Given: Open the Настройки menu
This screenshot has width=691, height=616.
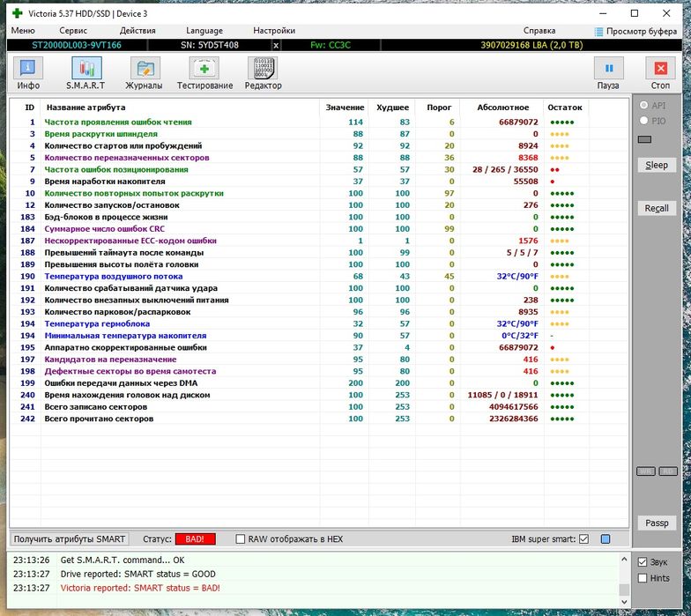Looking at the screenshot, I should click(x=274, y=31).
